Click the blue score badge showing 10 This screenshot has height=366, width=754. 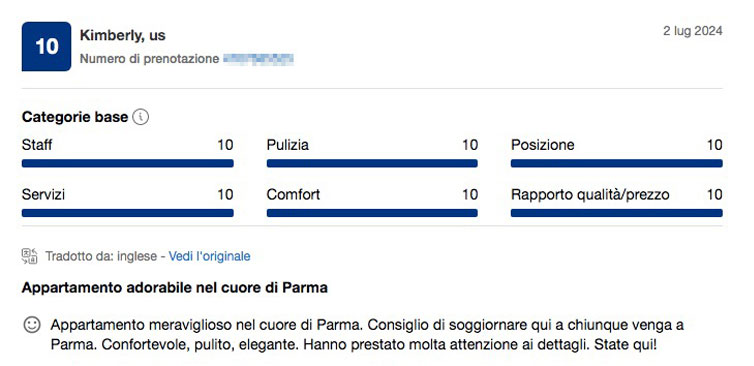click(x=46, y=46)
